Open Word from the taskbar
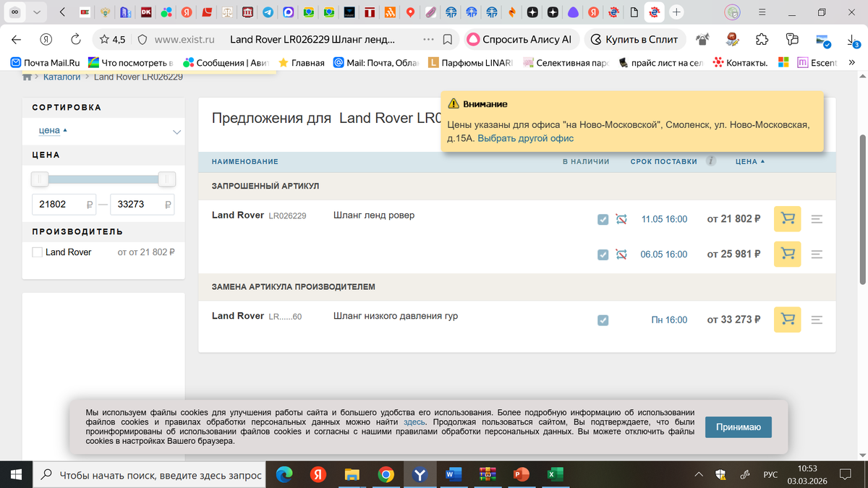The height and width of the screenshot is (488, 868). [453, 474]
